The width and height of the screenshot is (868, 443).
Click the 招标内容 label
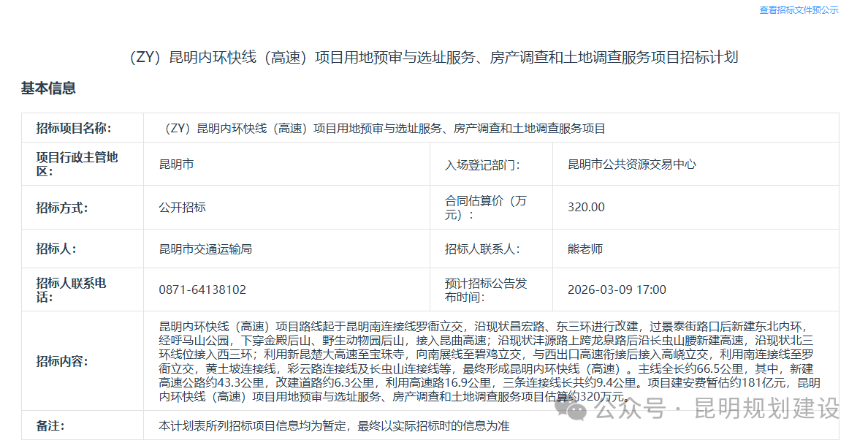(x=62, y=362)
